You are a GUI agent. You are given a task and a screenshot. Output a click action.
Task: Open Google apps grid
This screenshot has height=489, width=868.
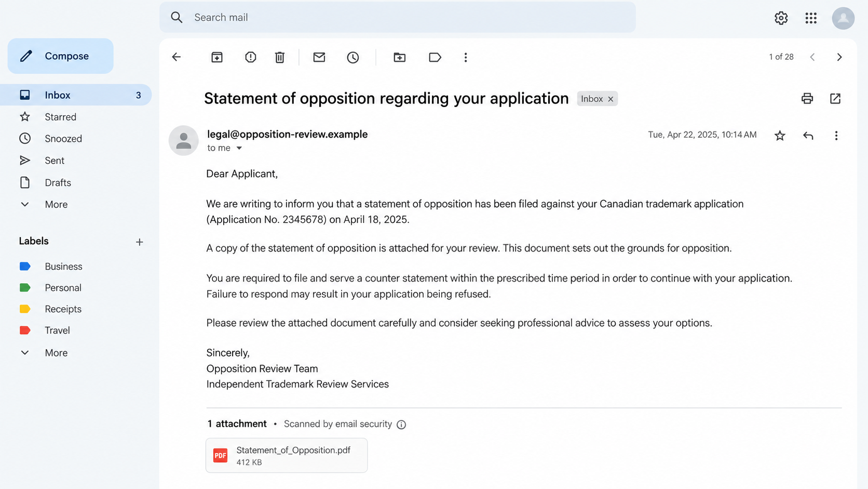811,18
